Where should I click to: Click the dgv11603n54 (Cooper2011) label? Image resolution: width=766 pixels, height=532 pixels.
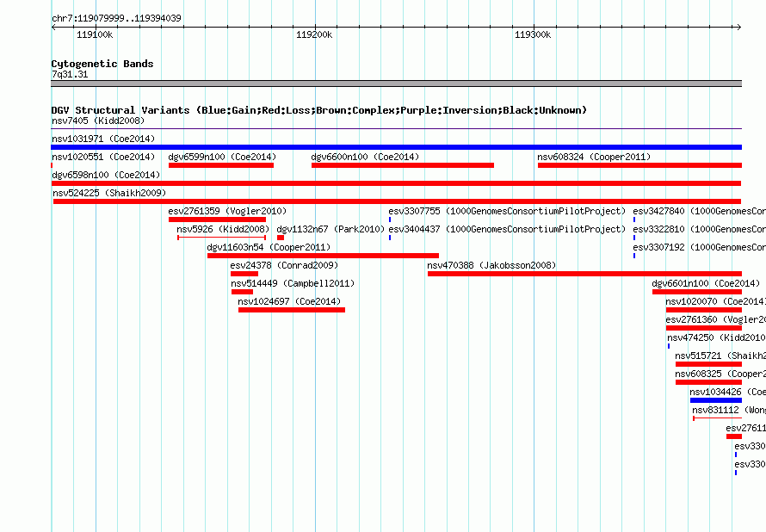(269, 247)
